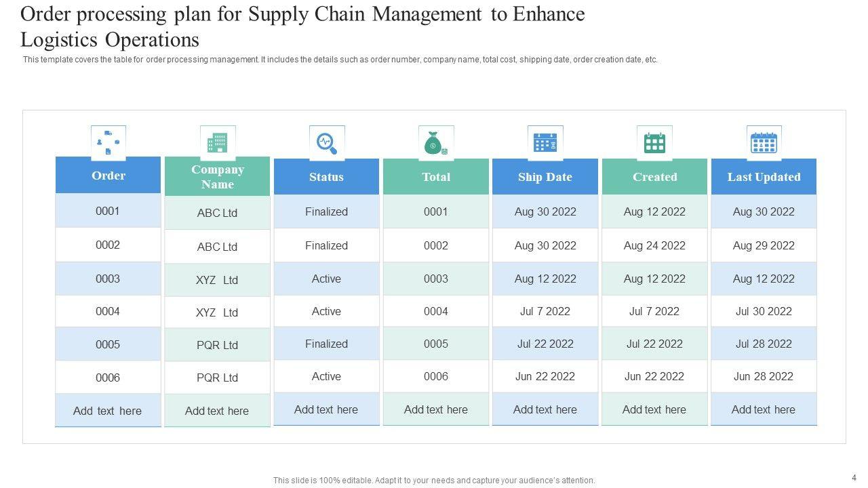
Task: Click 'Add text here' under Last Updated
Action: pyautogui.click(x=764, y=409)
